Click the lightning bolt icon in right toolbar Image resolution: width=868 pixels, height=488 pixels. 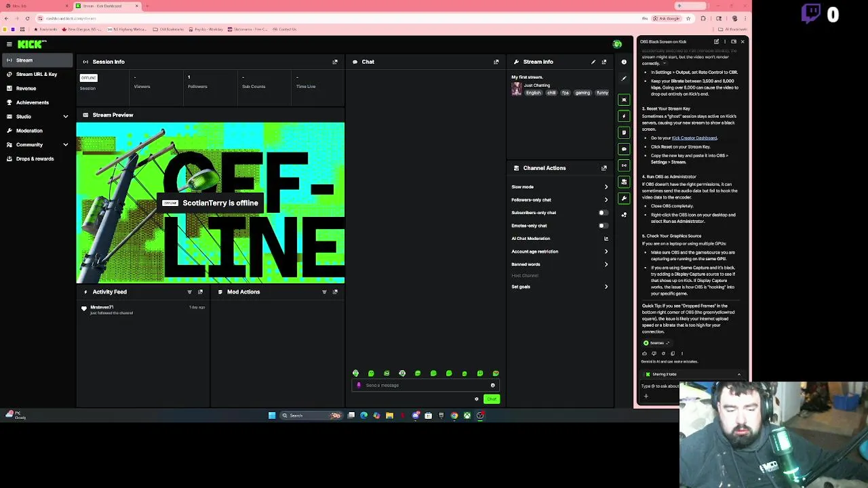tap(624, 116)
